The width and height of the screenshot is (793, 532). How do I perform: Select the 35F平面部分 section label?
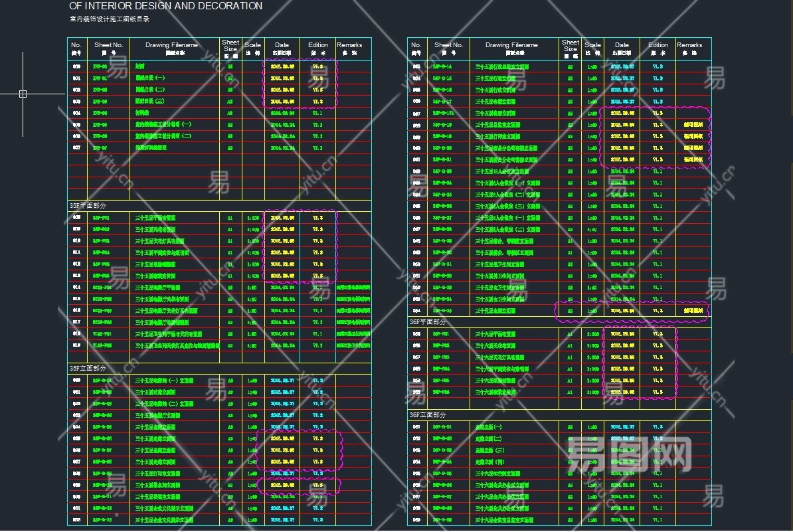[x=88, y=206]
